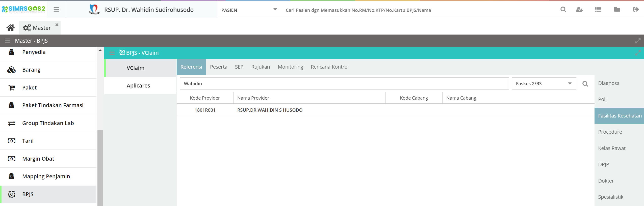Expand the Master - BPJS panel fullscreen
The image size is (644, 206).
[638, 41]
